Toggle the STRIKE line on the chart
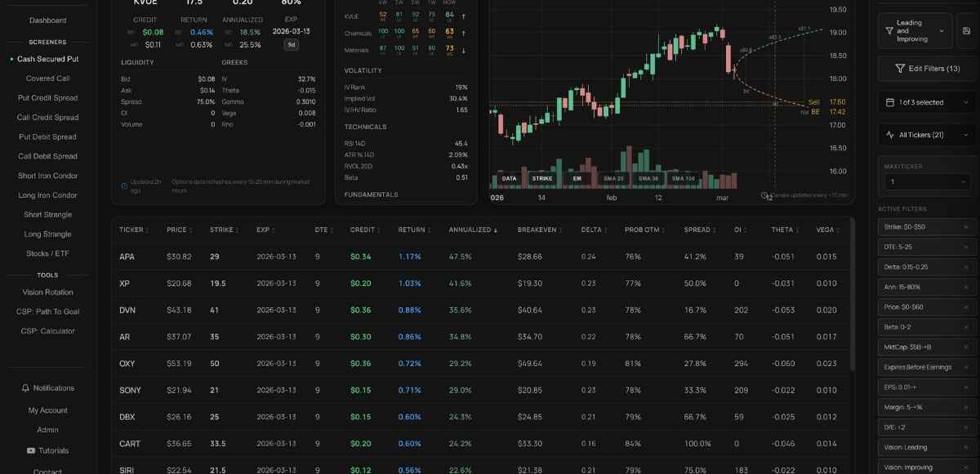Screen dimensions: 980x474 click(x=542, y=178)
